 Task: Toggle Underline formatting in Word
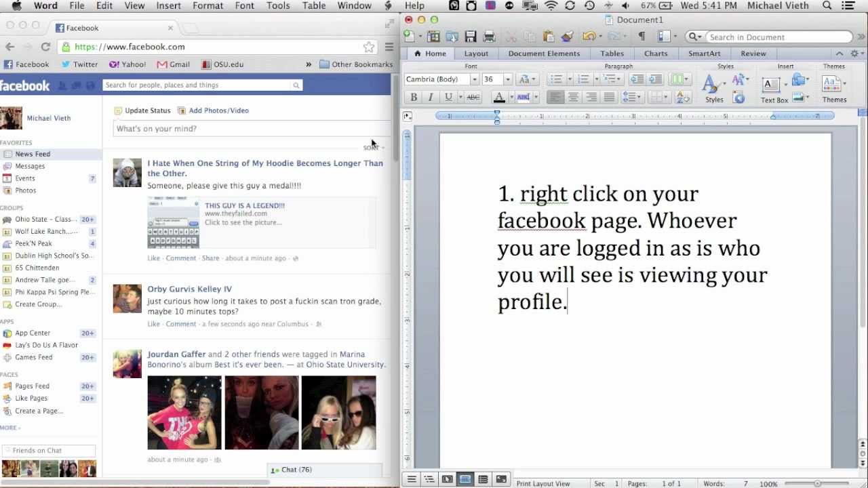click(x=448, y=97)
